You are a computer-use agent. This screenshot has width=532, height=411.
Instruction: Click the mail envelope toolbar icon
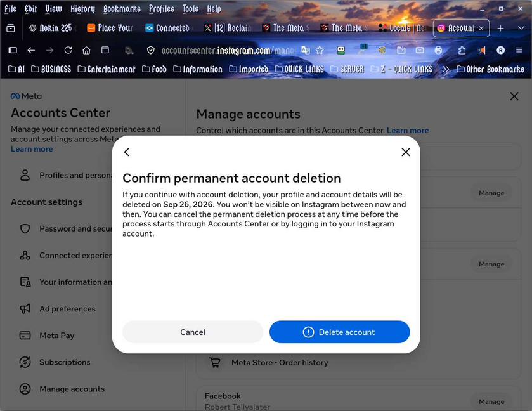[420, 51]
